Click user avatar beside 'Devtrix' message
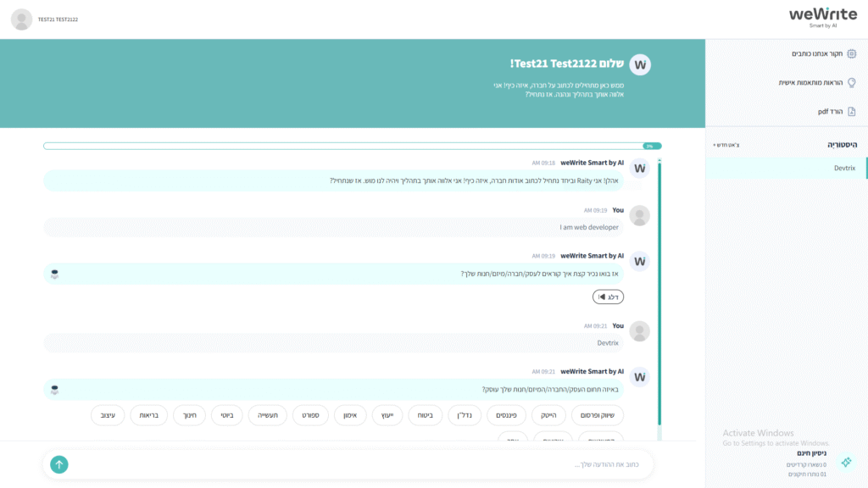 [640, 331]
